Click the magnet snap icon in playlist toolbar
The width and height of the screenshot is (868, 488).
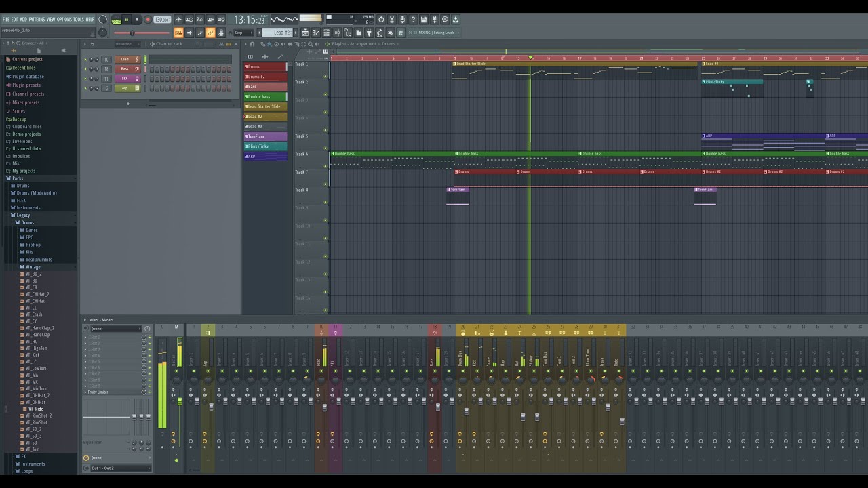click(252, 44)
